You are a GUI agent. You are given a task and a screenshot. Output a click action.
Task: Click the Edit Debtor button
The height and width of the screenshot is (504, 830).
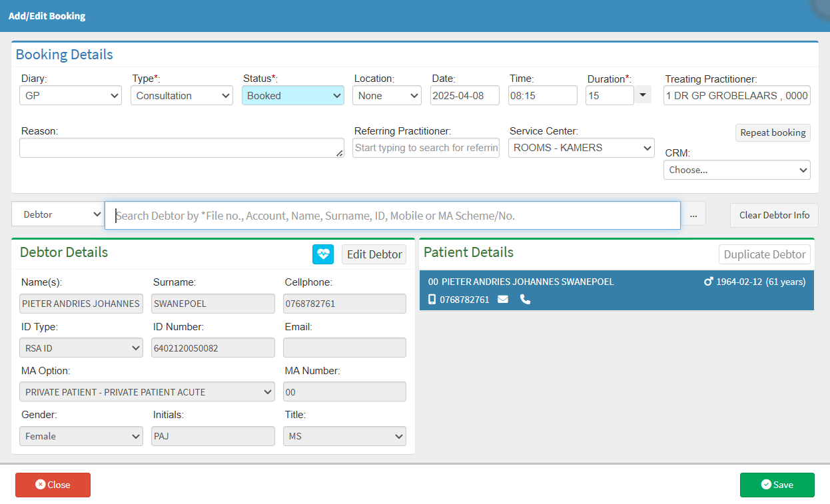tap(374, 254)
